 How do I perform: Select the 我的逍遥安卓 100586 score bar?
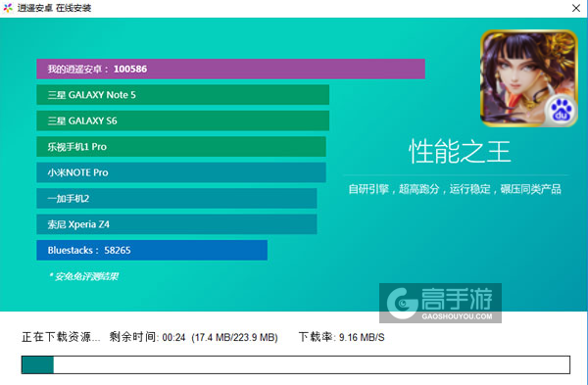(x=230, y=69)
